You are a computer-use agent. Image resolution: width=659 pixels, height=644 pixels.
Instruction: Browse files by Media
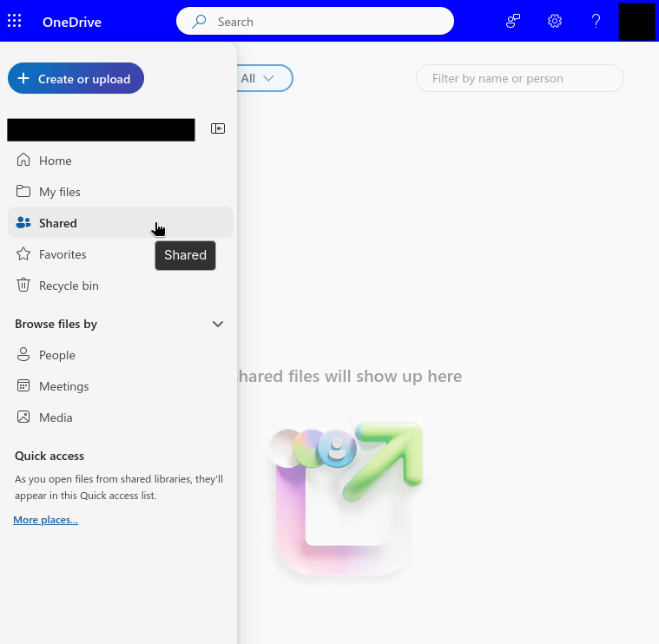(121, 417)
